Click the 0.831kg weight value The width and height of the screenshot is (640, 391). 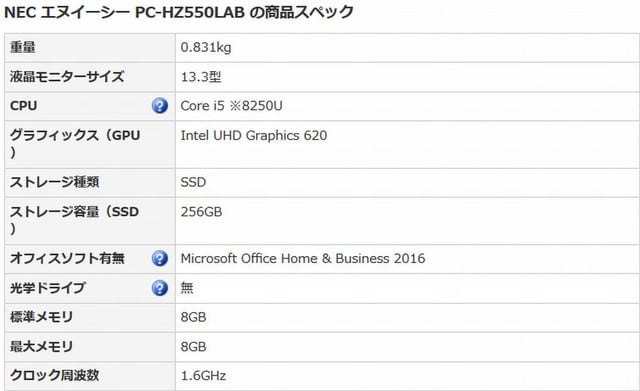pos(206,47)
